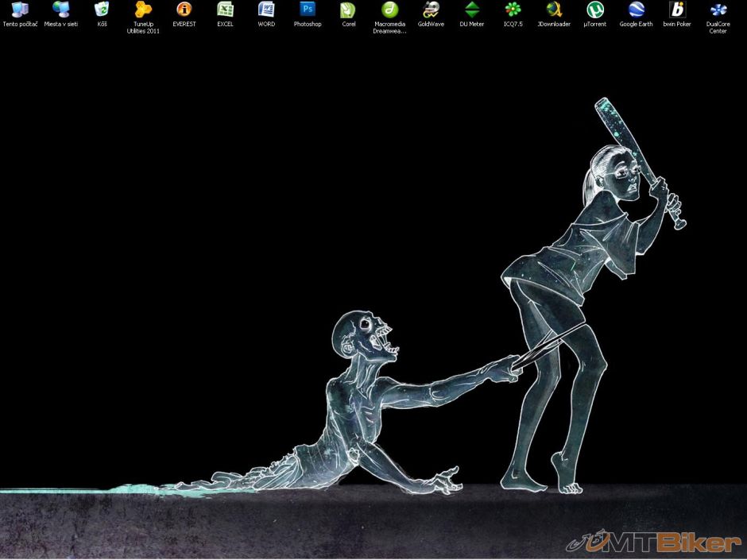This screenshot has height=560, width=747.
Task: Select the WORD shortcut icon
Action: pos(266,10)
